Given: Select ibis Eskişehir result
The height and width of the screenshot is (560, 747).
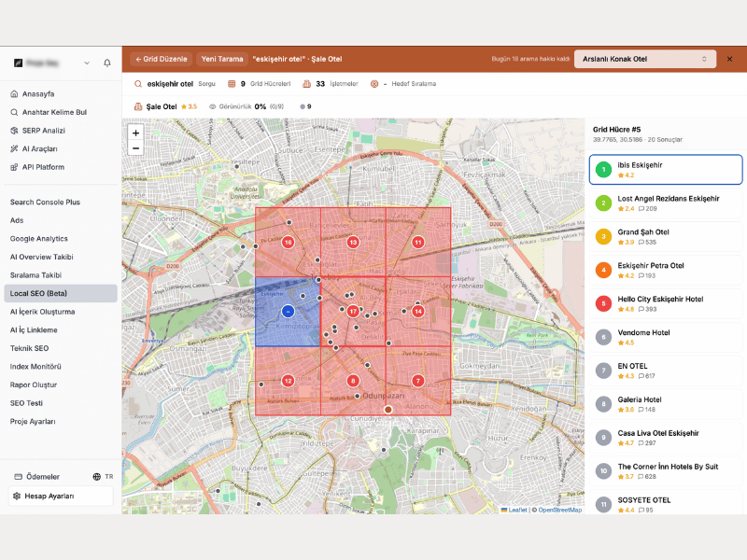Looking at the screenshot, I should point(666,170).
